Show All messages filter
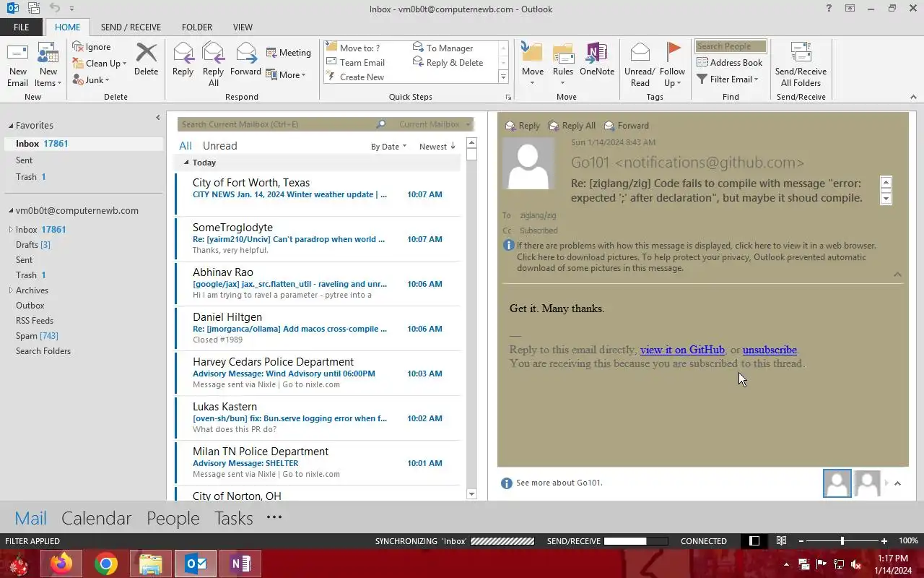This screenshot has height=578, width=924. [186, 146]
